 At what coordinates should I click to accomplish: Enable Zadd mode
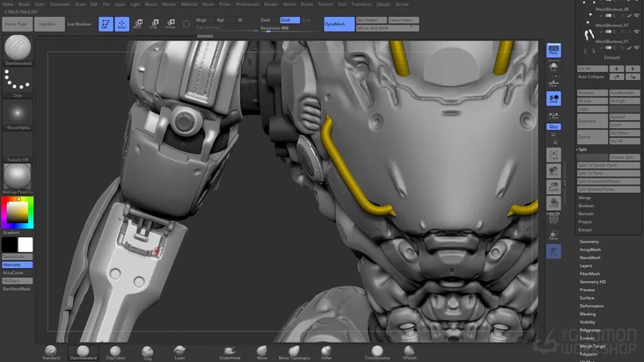(266, 20)
